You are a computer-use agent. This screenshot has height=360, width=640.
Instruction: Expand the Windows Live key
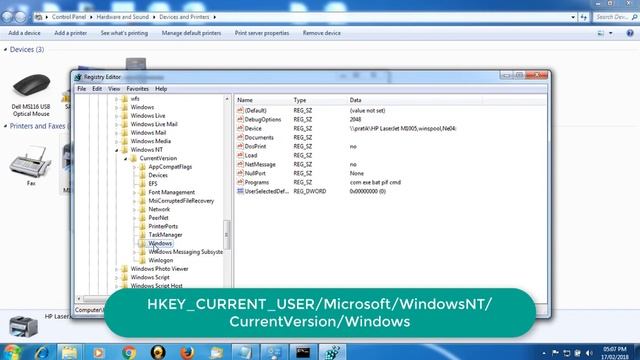pos(117,116)
